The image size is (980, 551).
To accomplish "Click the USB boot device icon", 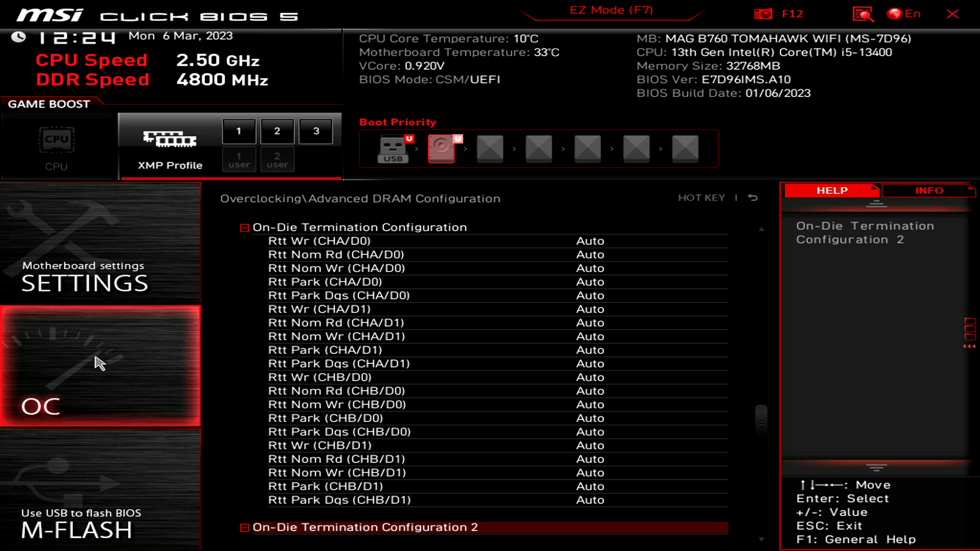I will coord(393,147).
